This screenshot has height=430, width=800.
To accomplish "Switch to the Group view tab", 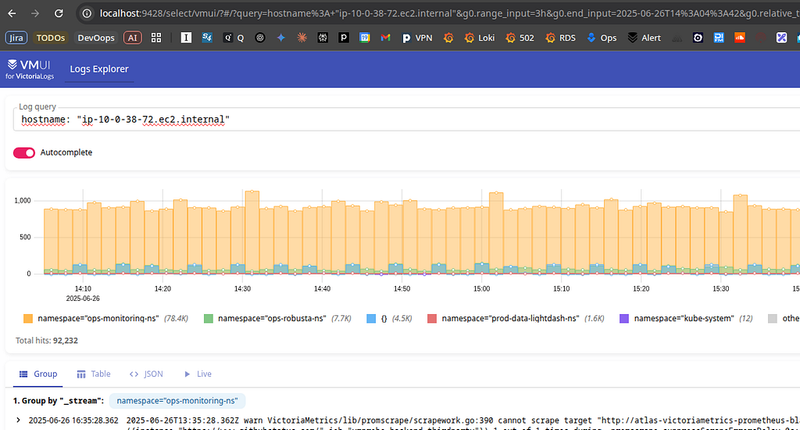I will [38, 374].
